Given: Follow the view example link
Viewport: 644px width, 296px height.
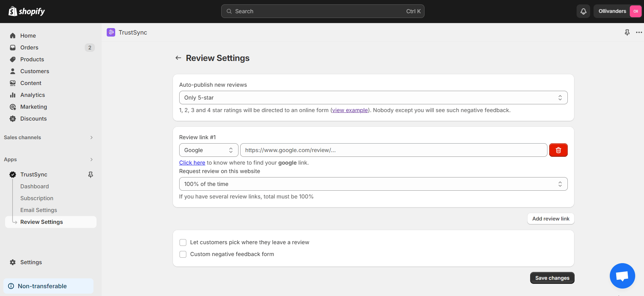Looking at the screenshot, I should [350, 110].
